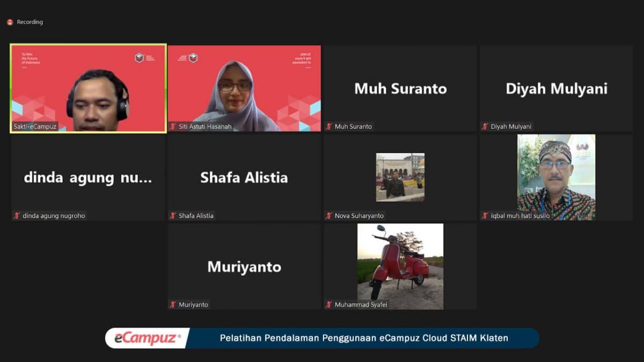Click the Nova Suharyanto name label
The image size is (644, 362).
(x=359, y=216)
